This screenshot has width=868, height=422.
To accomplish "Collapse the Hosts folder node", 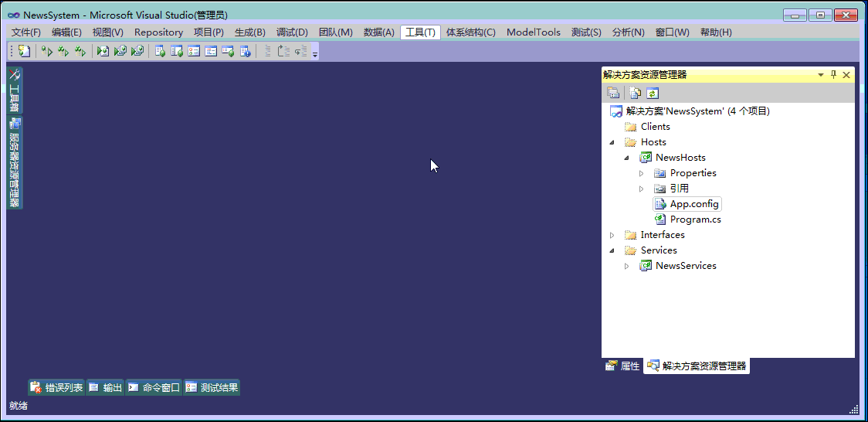I will (x=612, y=142).
